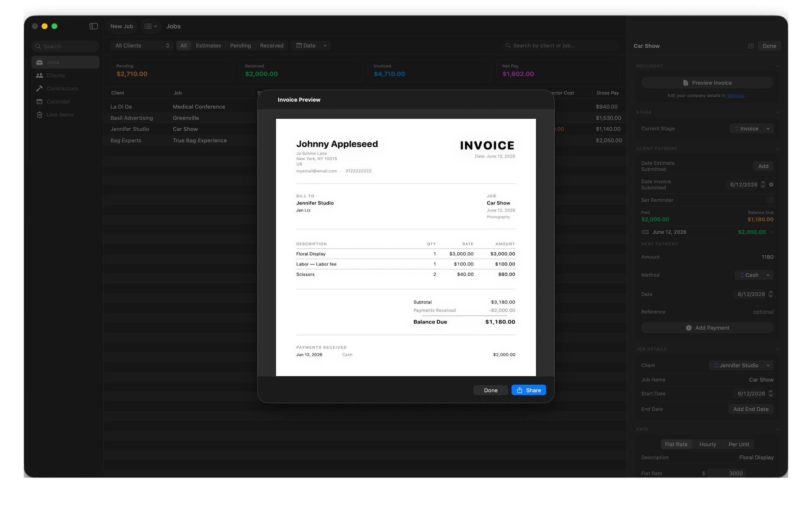Click the New Job button
This screenshot has height=508, width=812.
(x=122, y=26)
